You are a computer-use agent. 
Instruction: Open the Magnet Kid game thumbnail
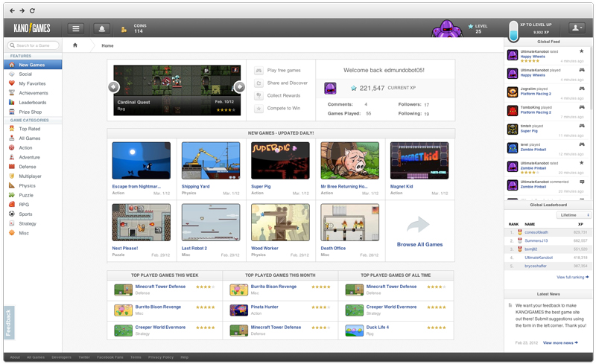click(x=419, y=160)
